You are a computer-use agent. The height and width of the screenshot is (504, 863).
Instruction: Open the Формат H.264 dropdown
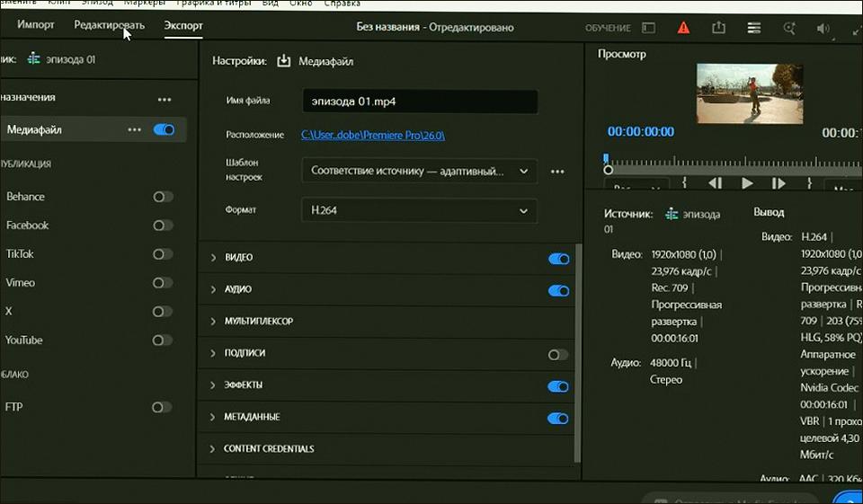pyautogui.click(x=420, y=211)
